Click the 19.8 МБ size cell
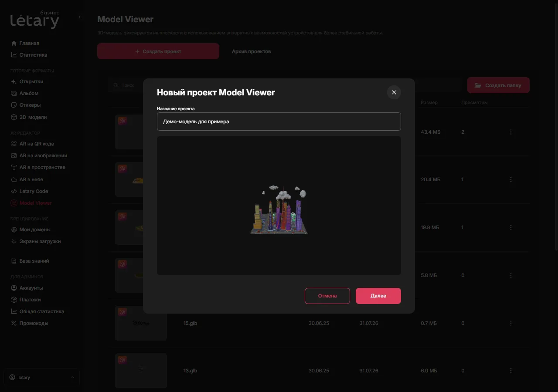 [x=430, y=227]
